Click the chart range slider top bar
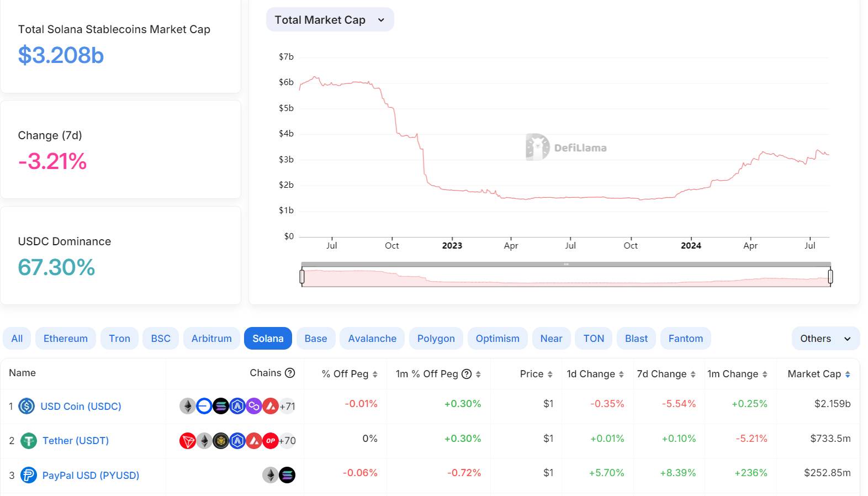The height and width of the screenshot is (496, 868). [566, 264]
